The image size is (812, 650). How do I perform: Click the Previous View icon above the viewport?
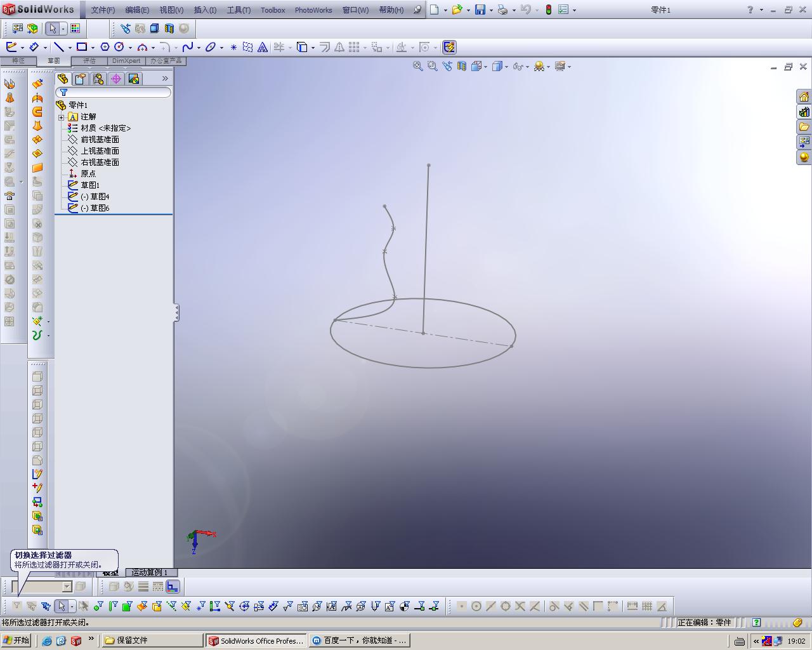click(x=447, y=66)
